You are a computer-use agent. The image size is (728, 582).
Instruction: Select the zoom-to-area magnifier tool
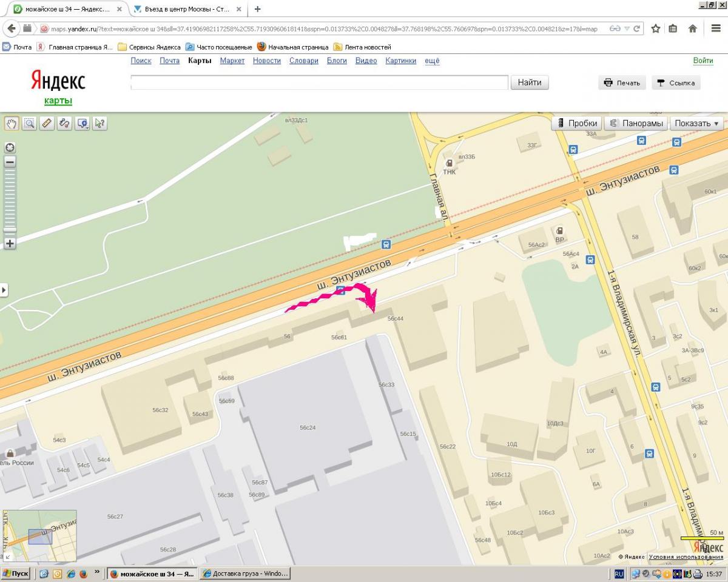[x=29, y=123]
